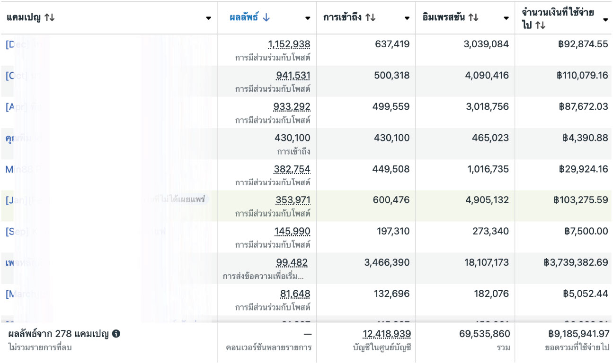Sort by the แคมเปญ column arrows
The width and height of the screenshot is (613, 364).
(x=50, y=18)
